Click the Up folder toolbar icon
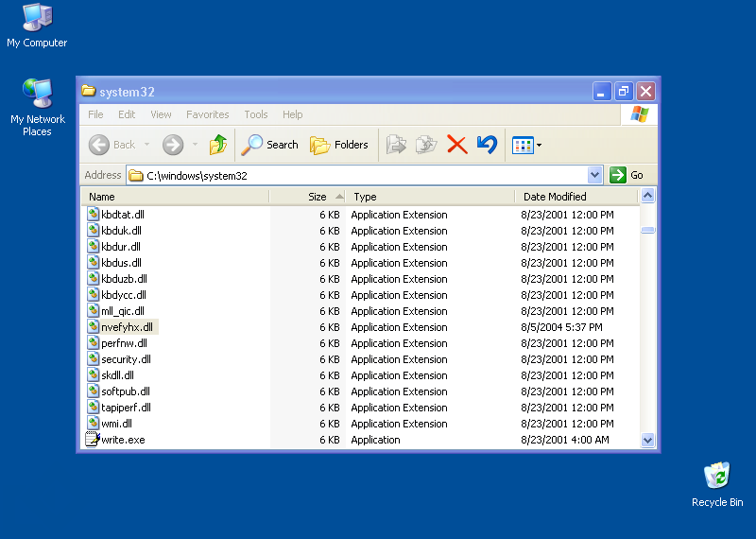Viewport: 756px width, 539px height. pos(218,145)
